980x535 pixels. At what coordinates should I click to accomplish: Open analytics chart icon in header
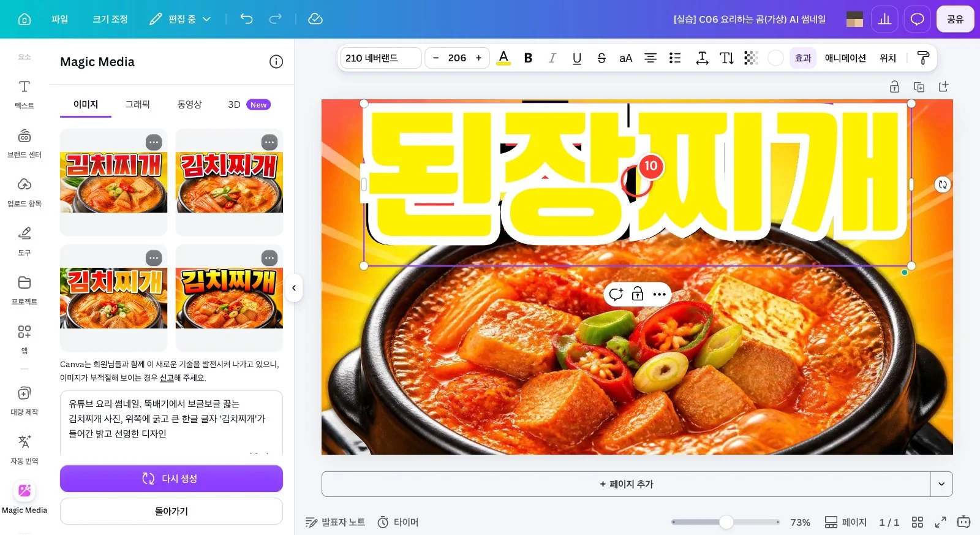[x=884, y=19]
